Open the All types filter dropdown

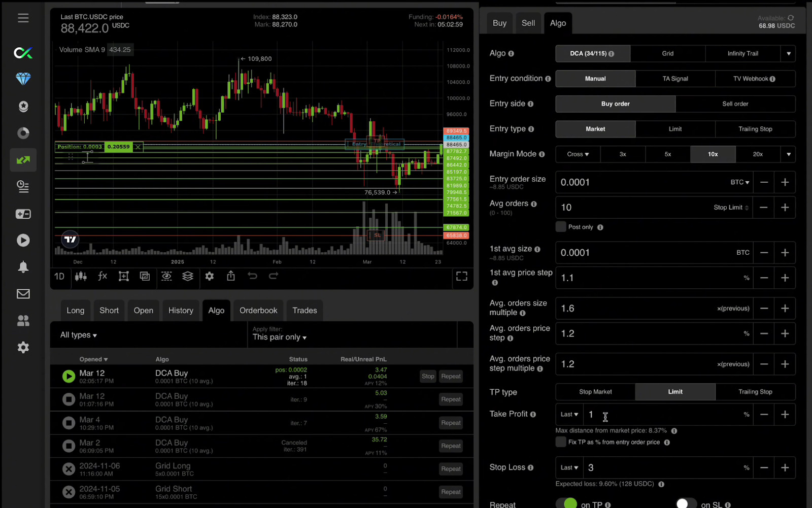pyautogui.click(x=79, y=335)
